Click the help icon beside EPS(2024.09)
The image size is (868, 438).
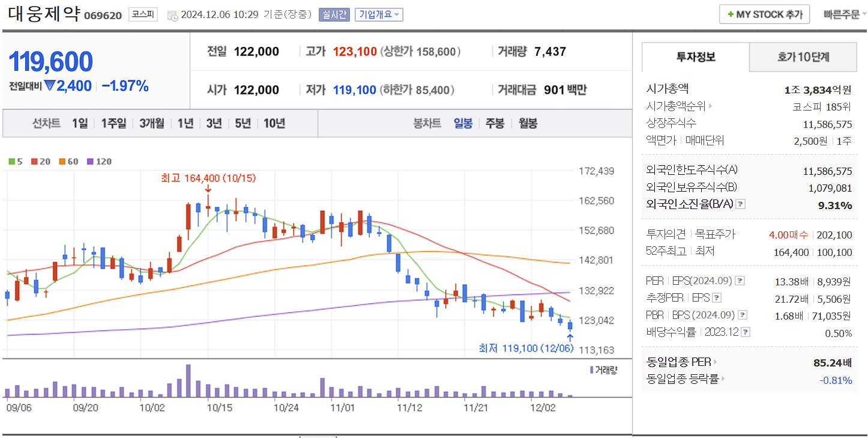[x=741, y=280]
